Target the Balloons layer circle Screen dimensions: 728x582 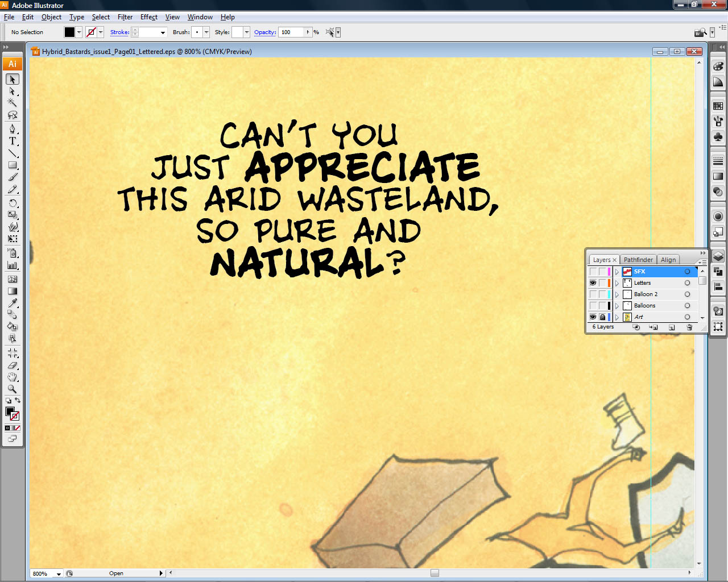(687, 306)
